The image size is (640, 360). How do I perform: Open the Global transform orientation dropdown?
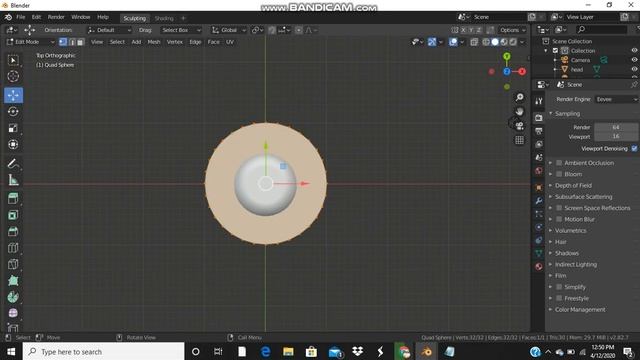pyautogui.click(x=229, y=30)
